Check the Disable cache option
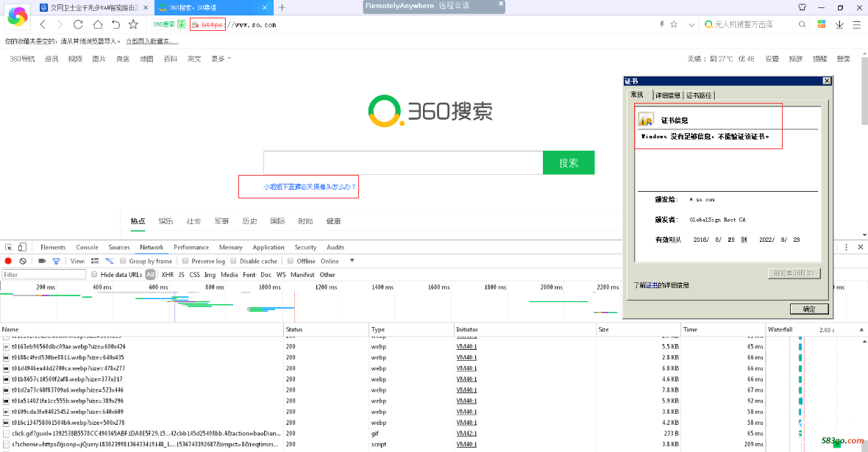The width and height of the screenshot is (868, 452). coord(234,261)
